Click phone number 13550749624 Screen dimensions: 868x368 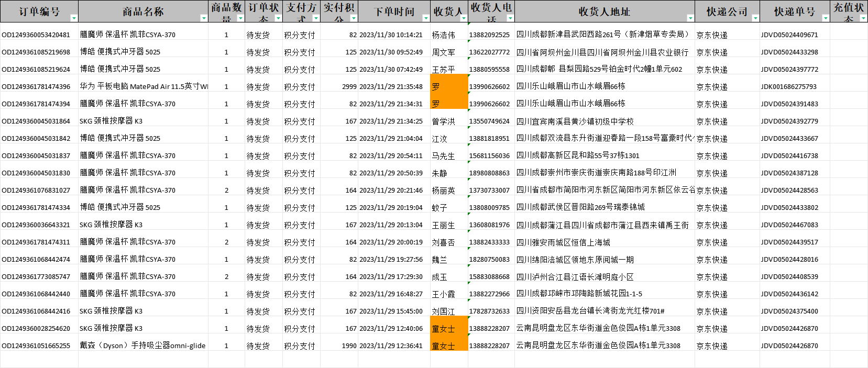(x=489, y=121)
